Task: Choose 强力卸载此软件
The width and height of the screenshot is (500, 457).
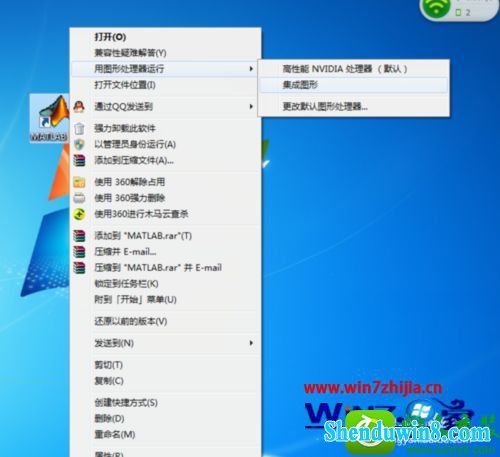Action: [165, 128]
